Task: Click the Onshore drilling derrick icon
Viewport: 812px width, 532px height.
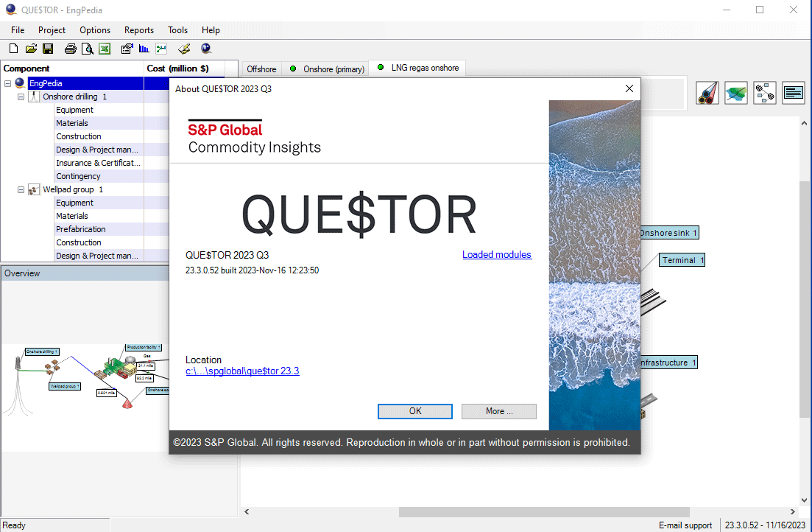Action: (x=34, y=97)
